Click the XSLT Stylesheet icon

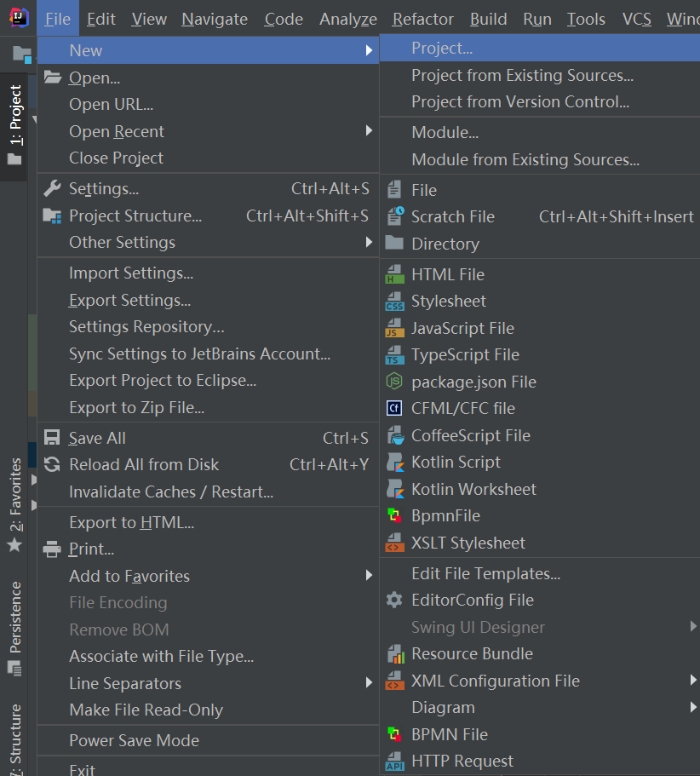point(394,543)
